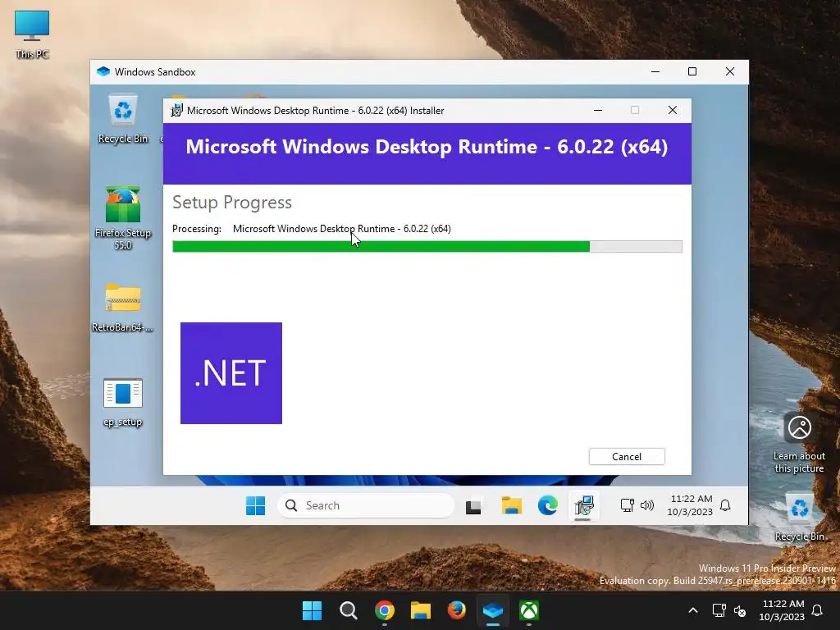
Task: Click Windows Sandbox icon in host taskbar
Action: point(493,610)
